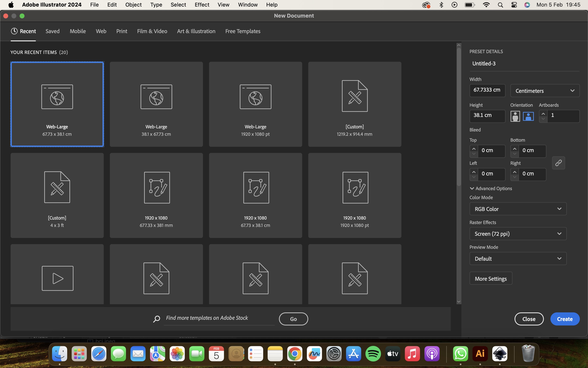Select portrait orientation icon
The image size is (588, 368).
515,116
